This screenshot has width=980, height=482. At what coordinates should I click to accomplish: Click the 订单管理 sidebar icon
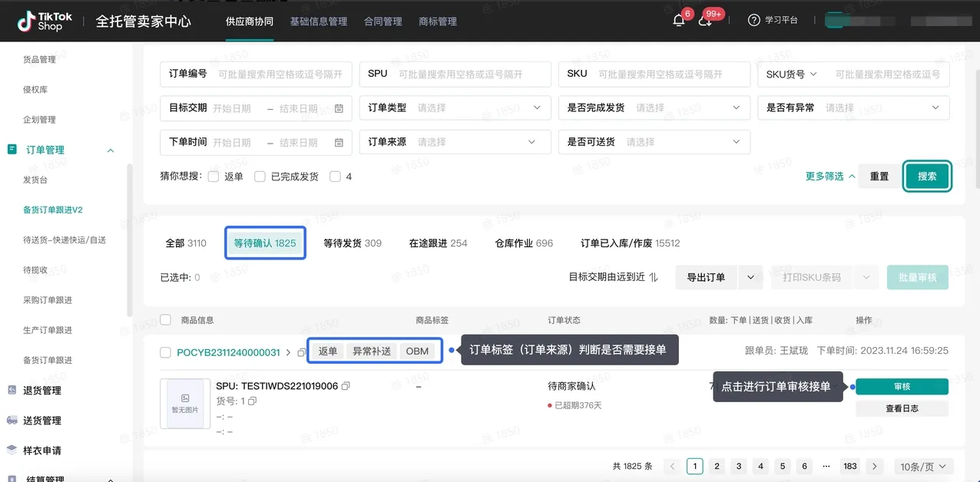coord(12,150)
